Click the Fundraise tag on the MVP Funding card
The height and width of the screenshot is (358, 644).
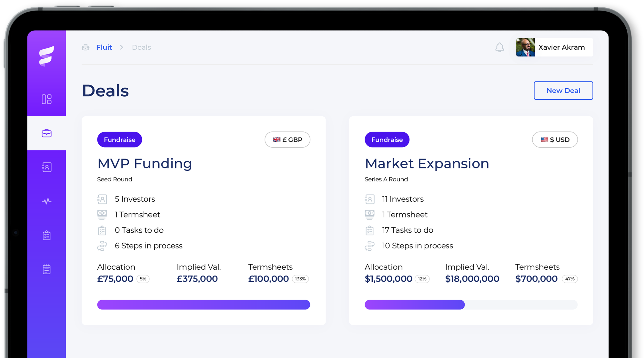click(120, 140)
